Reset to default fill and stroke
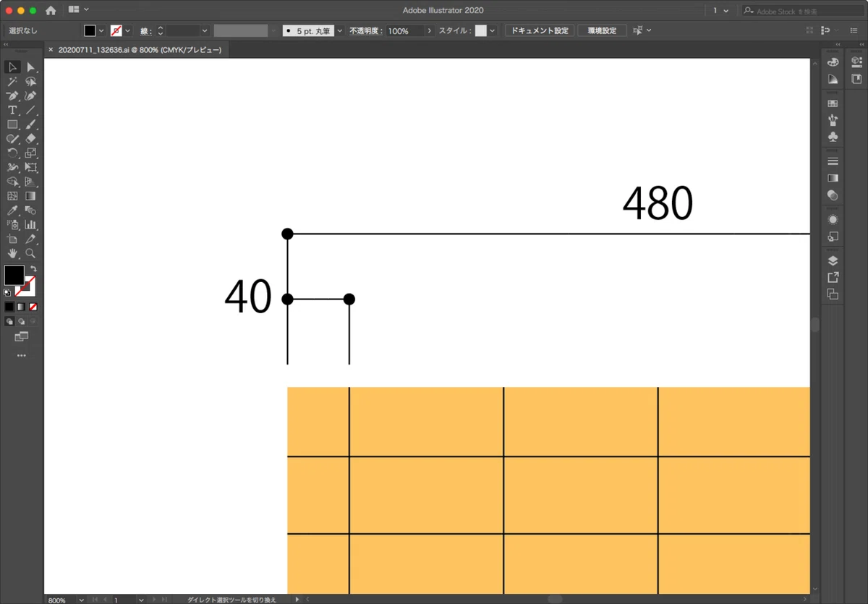 point(7,293)
